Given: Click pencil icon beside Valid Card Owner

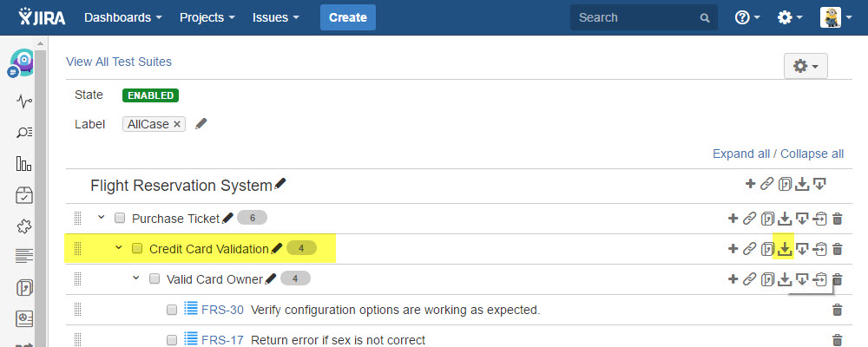Looking at the screenshot, I should pos(272,278).
